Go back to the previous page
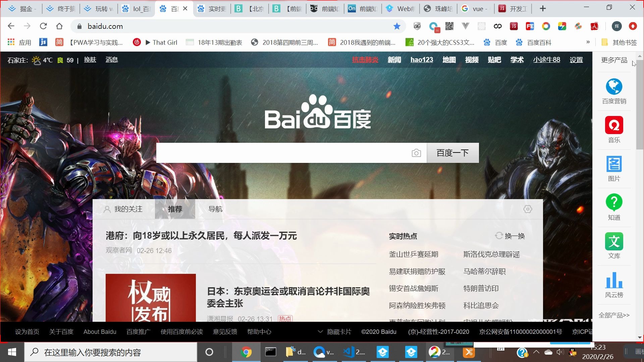 click(x=11, y=26)
